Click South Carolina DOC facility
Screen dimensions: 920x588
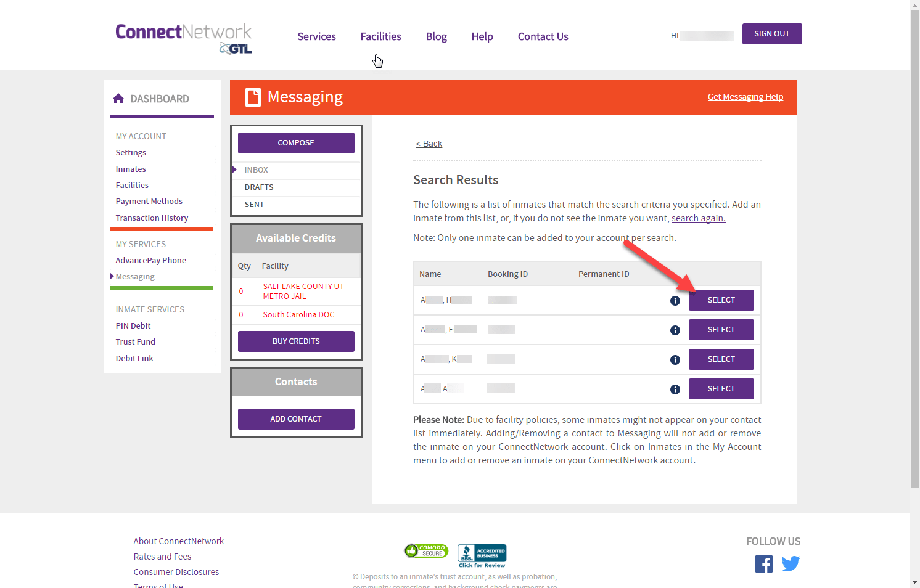[x=298, y=315]
